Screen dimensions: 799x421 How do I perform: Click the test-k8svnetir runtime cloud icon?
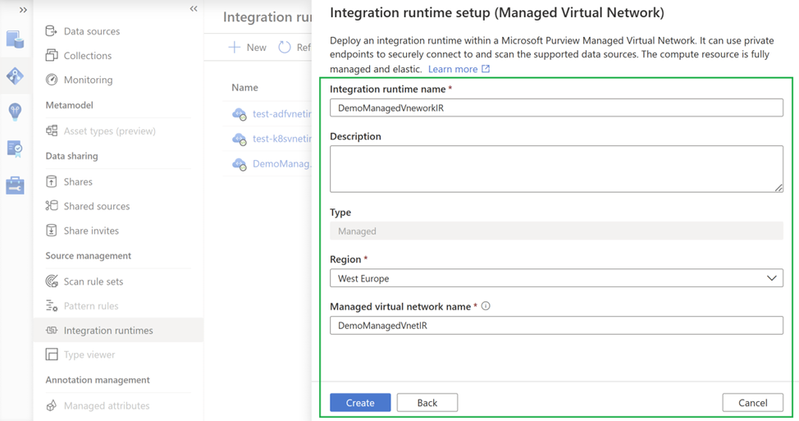pos(239,139)
